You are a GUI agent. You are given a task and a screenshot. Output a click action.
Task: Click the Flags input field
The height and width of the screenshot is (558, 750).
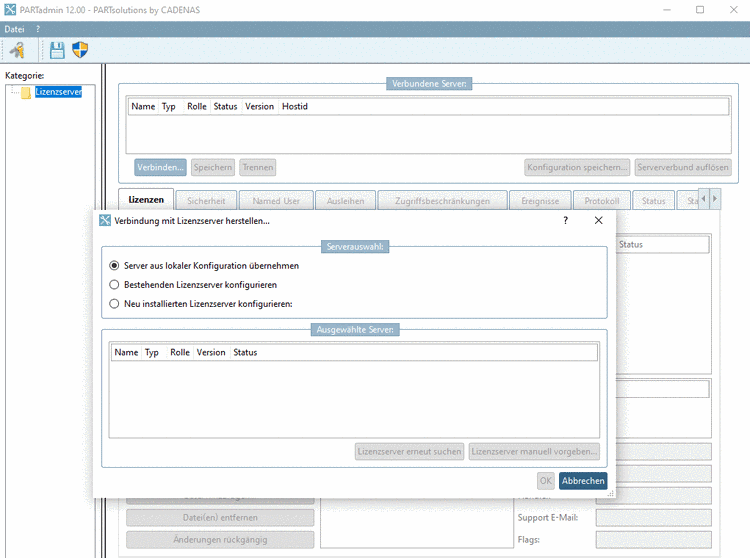[x=653, y=540]
